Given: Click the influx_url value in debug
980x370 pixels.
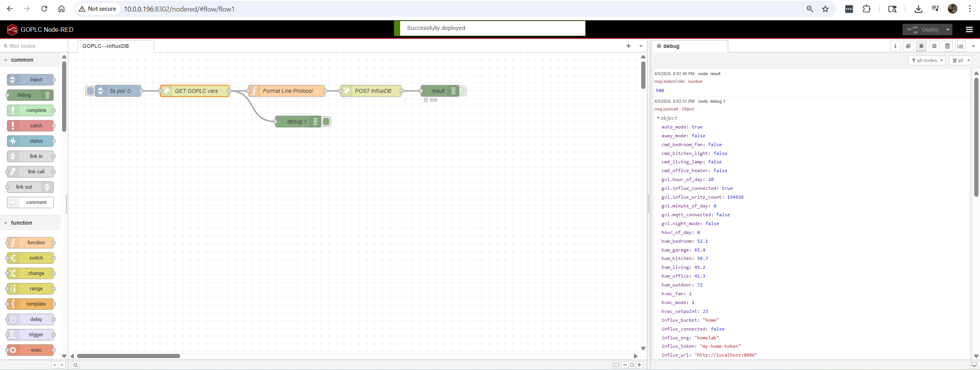Looking at the screenshot, I should (x=726, y=355).
